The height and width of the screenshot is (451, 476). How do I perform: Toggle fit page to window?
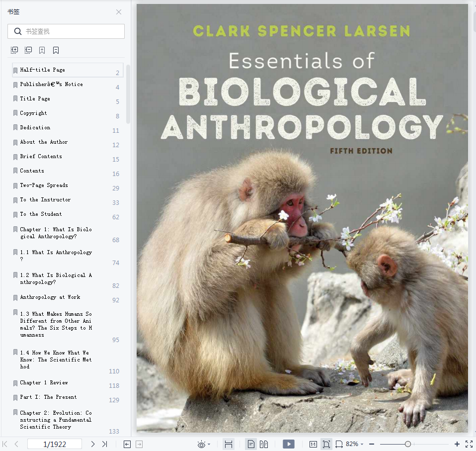326,445
